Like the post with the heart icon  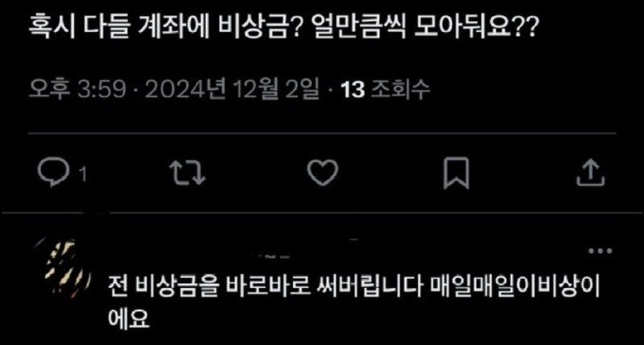(323, 172)
